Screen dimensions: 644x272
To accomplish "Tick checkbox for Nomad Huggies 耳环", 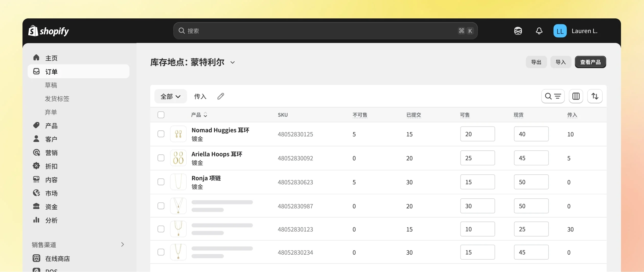I will [161, 134].
